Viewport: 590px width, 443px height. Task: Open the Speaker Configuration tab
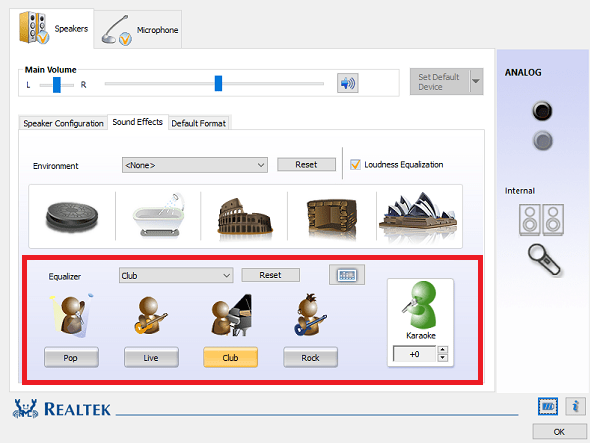coord(63,123)
